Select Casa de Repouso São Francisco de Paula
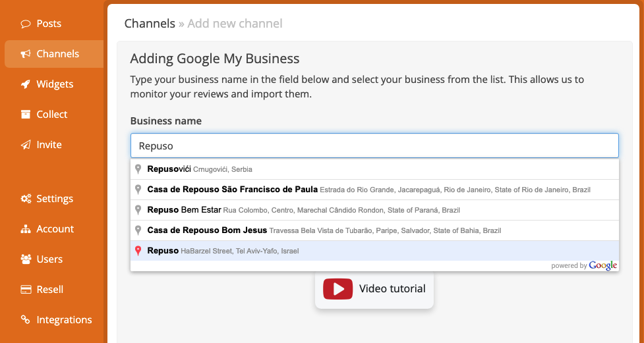644x343 pixels. click(x=374, y=190)
